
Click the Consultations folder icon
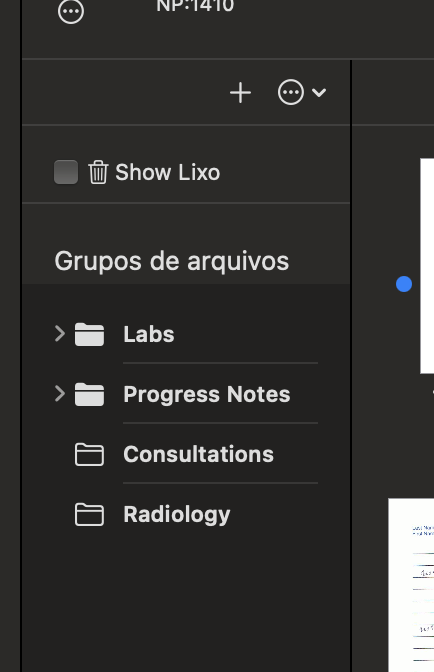click(90, 454)
